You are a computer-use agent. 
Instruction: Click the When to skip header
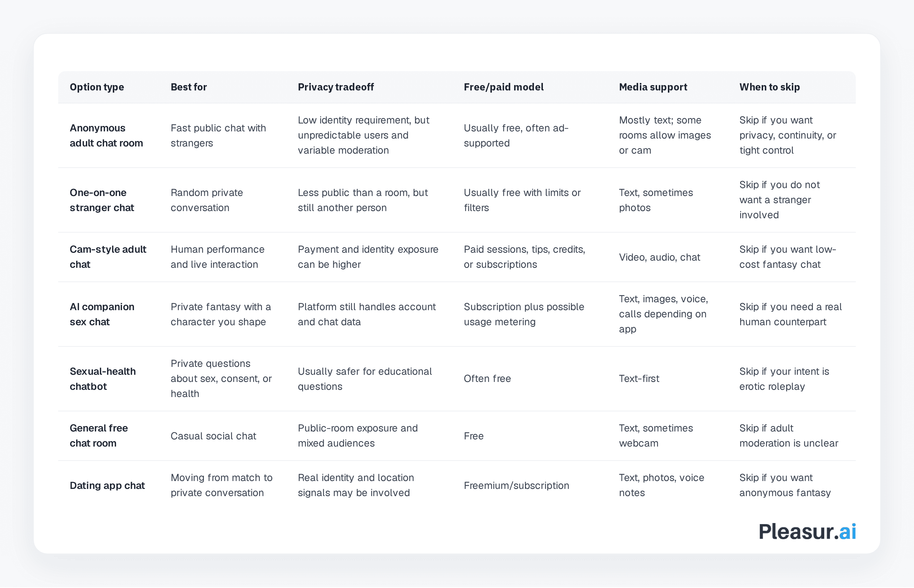(x=769, y=87)
